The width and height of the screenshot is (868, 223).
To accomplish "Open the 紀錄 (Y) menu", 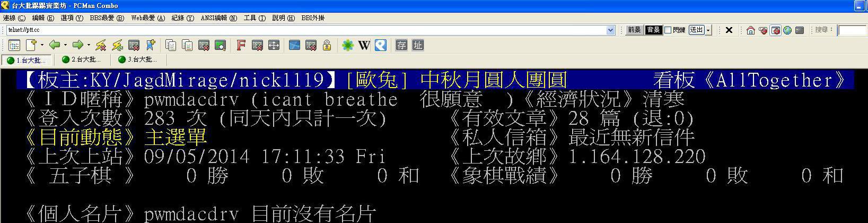I will click(182, 18).
